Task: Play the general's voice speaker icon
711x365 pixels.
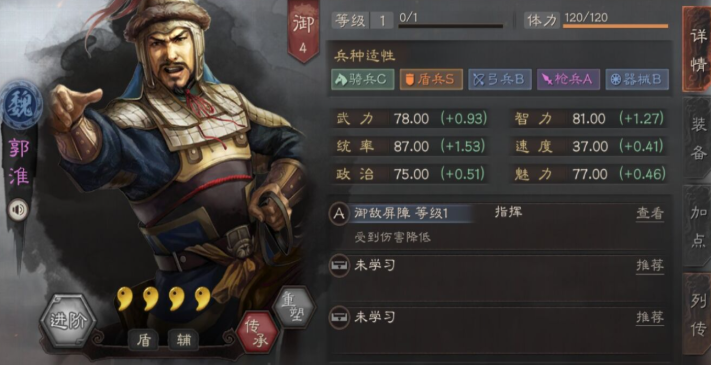Action: tap(19, 210)
